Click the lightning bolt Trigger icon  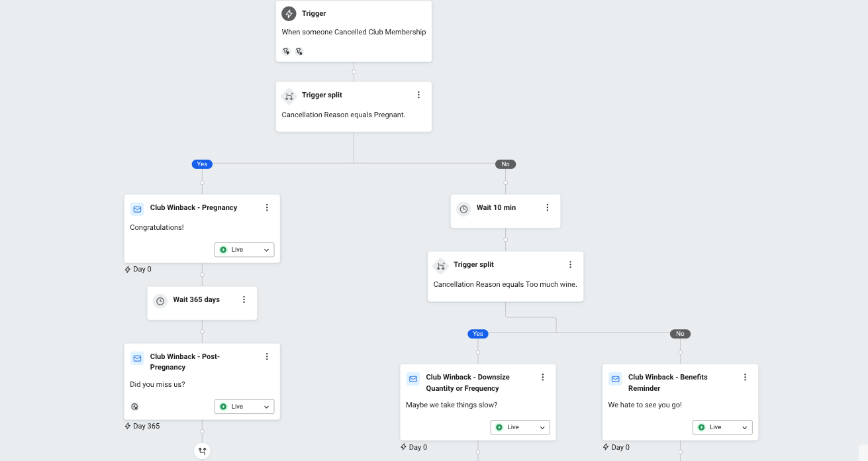[289, 14]
